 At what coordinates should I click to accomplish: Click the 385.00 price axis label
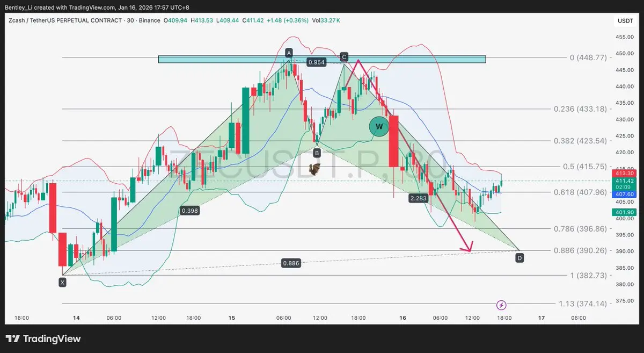click(624, 268)
